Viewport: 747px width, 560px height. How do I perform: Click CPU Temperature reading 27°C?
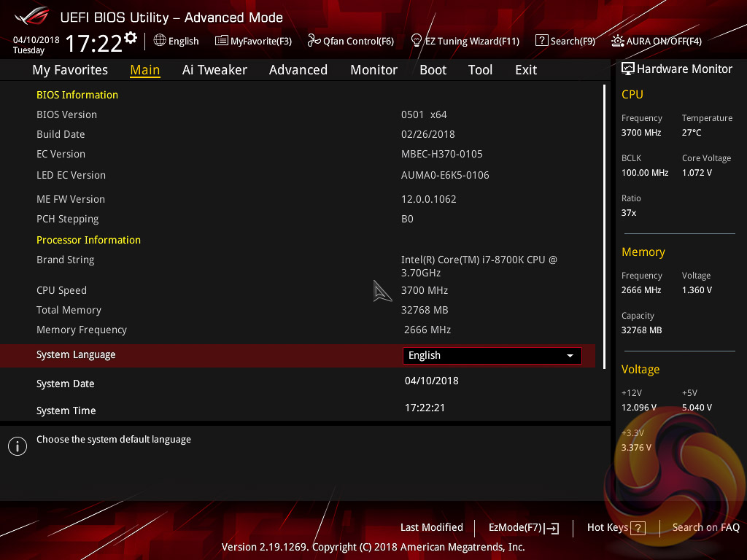[x=692, y=133]
